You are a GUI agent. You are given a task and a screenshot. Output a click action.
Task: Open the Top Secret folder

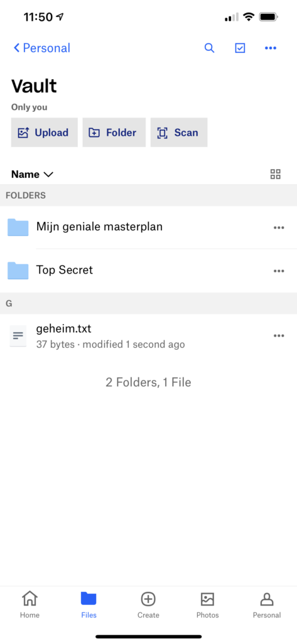148,270
